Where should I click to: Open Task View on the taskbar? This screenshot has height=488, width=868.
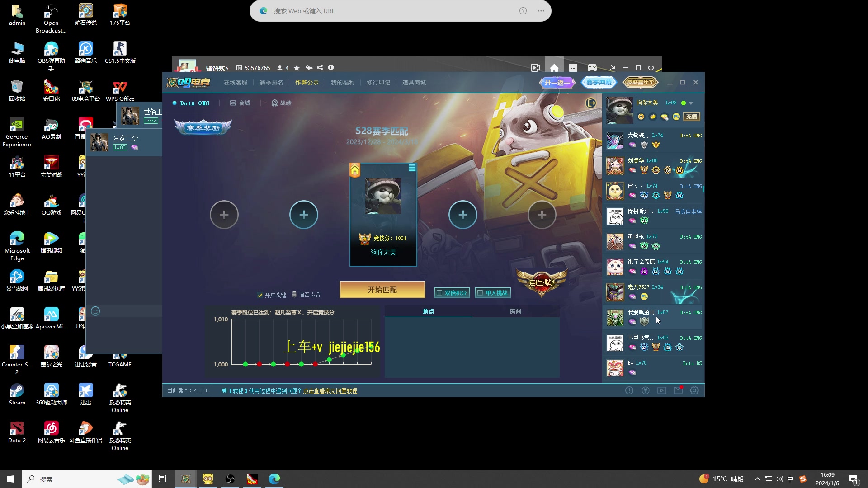tap(163, 479)
